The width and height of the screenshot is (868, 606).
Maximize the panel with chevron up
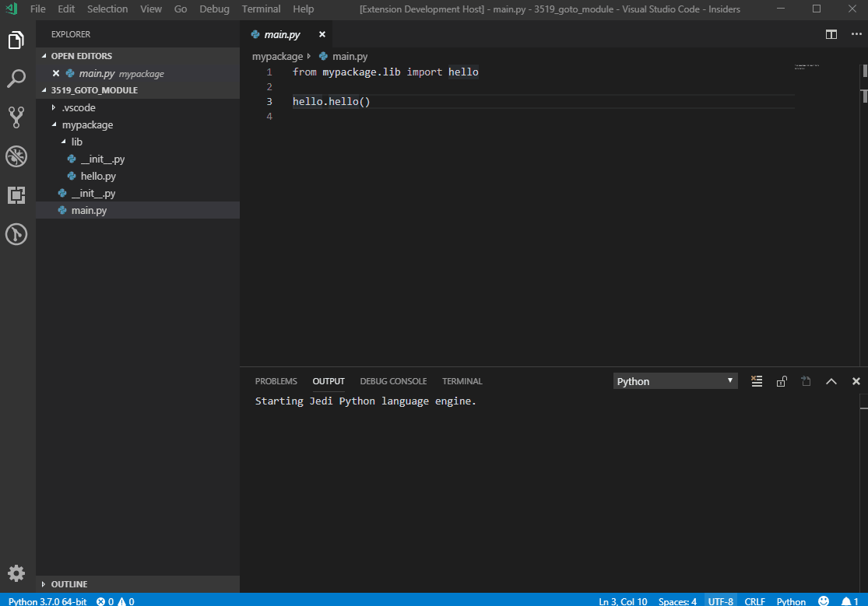pyautogui.click(x=831, y=381)
